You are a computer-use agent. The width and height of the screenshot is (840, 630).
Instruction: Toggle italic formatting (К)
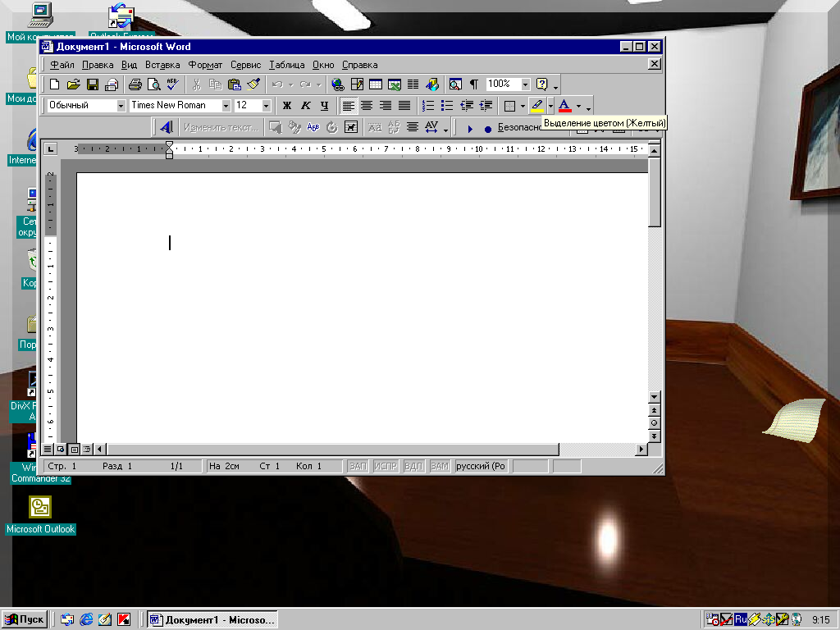coord(306,106)
